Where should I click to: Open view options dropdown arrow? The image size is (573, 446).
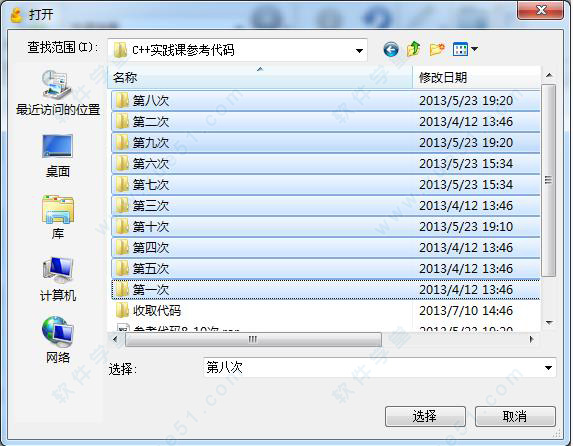[x=474, y=49]
